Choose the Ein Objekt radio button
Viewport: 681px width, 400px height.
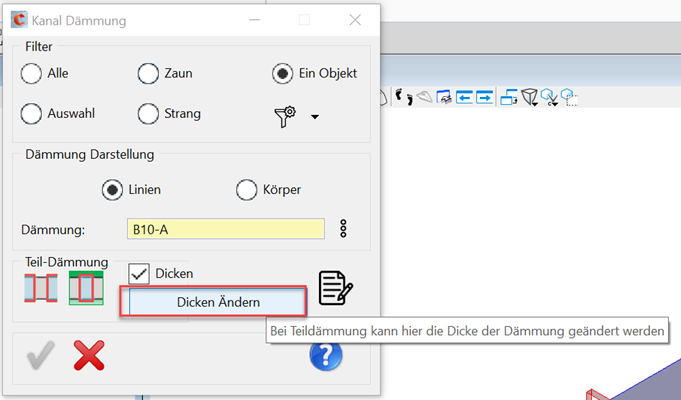[x=282, y=73]
